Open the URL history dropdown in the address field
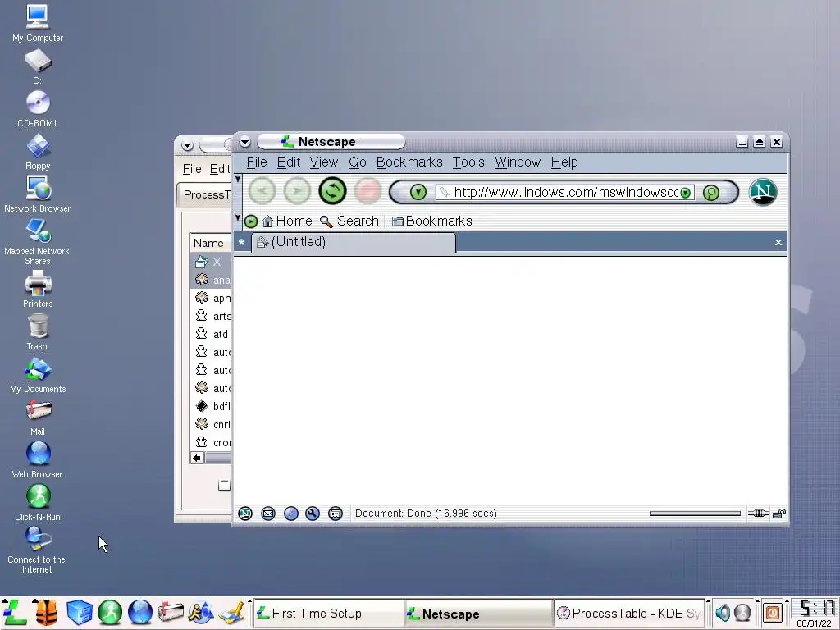The width and height of the screenshot is (840, 630). coord(685,193)
